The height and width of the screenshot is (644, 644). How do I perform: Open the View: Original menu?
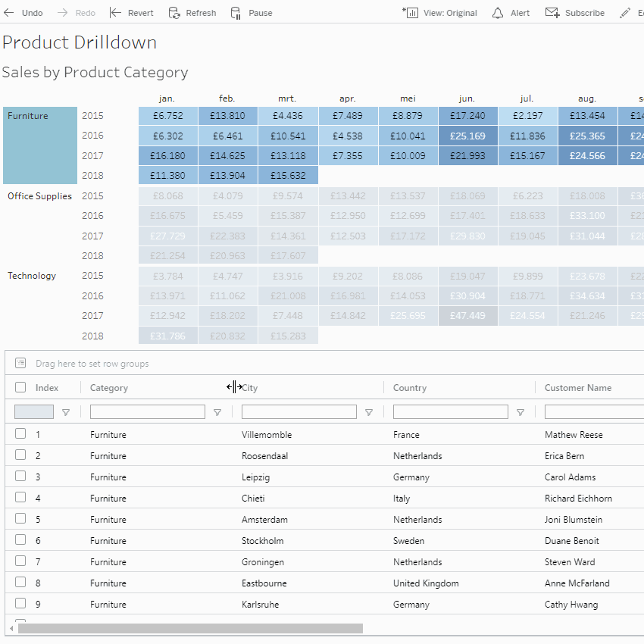[x=441, y=13]
